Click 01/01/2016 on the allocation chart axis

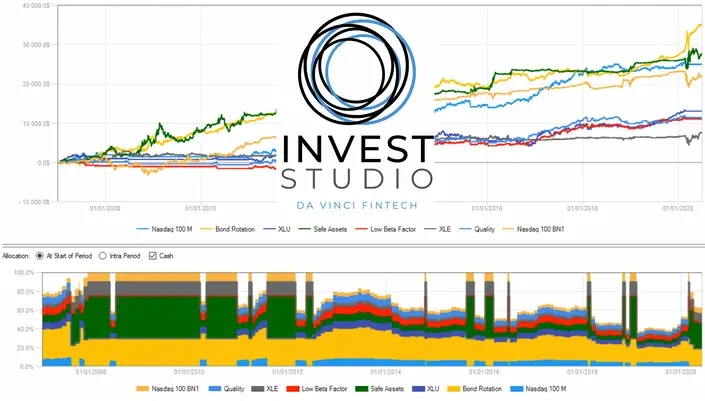484,372
